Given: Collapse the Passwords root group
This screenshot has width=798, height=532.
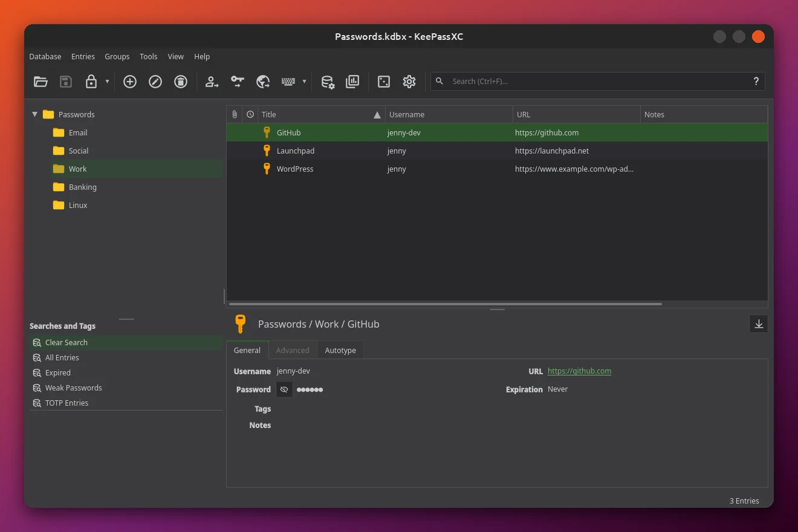Looking at the screenshot, I should (x=34, y=114).
